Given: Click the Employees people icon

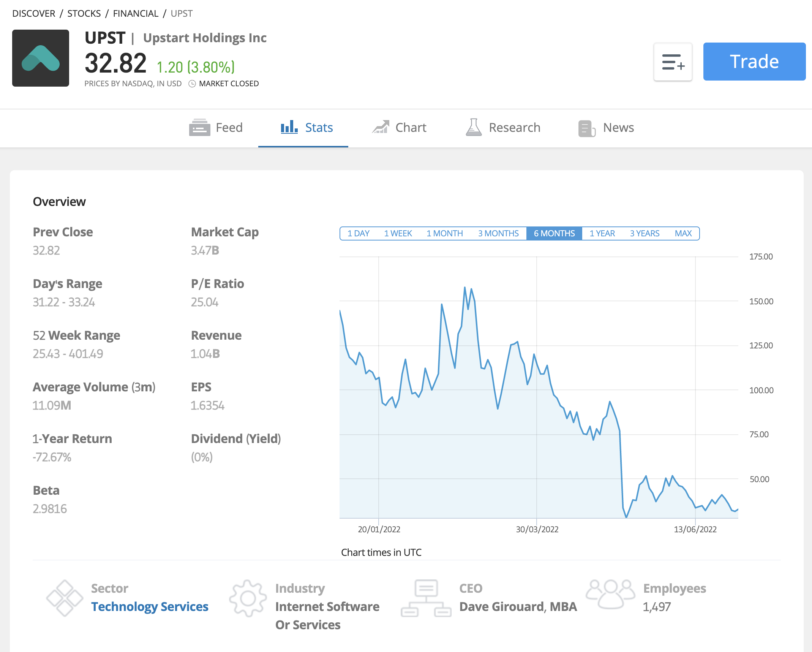Looking at the screenshot, I should pyautogui.click(x=610, y=594).
